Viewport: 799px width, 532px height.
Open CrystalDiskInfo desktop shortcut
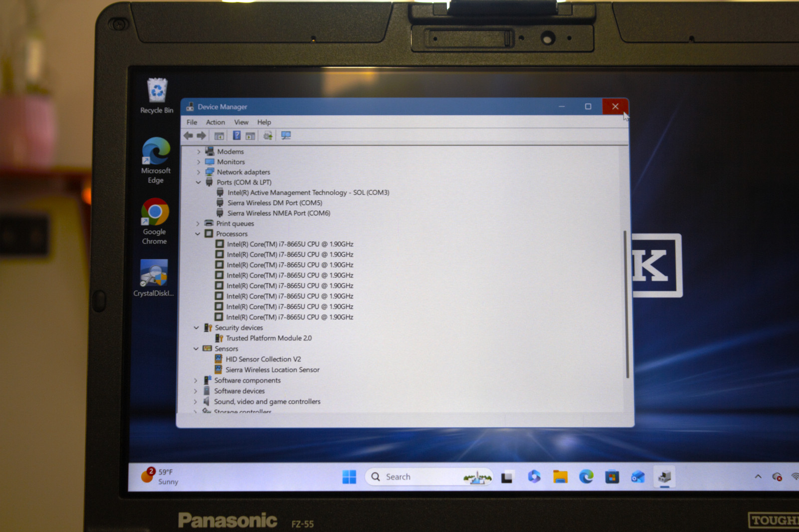[x=153, y=278]
